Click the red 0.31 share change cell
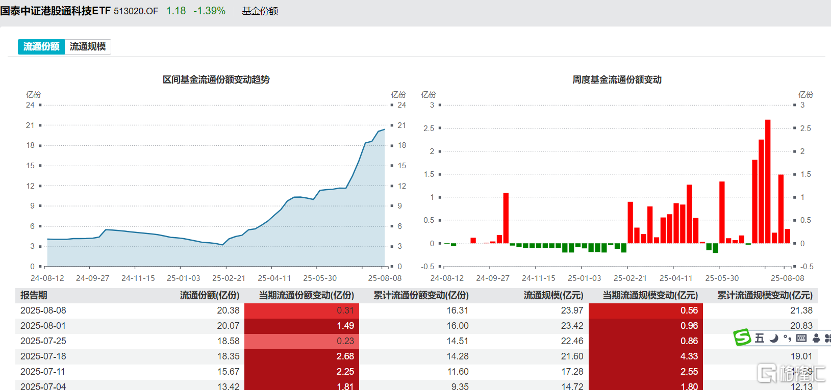Image resolution: width=832 pixels, height=390 pixels. point(301,311)
